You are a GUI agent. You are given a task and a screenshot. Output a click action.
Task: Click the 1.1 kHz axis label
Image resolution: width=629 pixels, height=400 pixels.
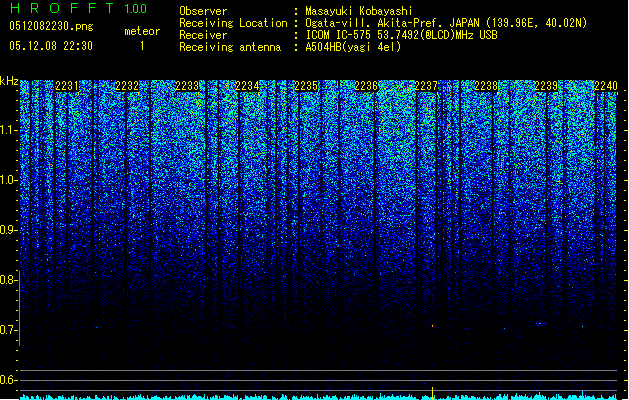pos(8,130)
